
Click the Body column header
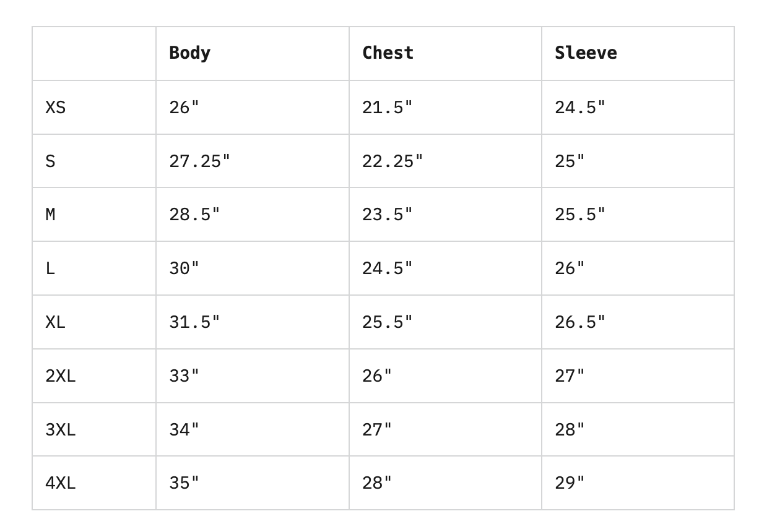pos(189,53)
